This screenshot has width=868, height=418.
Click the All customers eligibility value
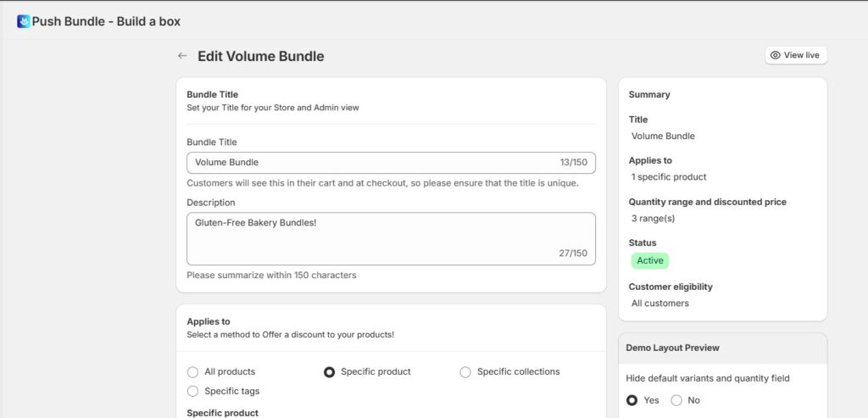pos(660,304)
